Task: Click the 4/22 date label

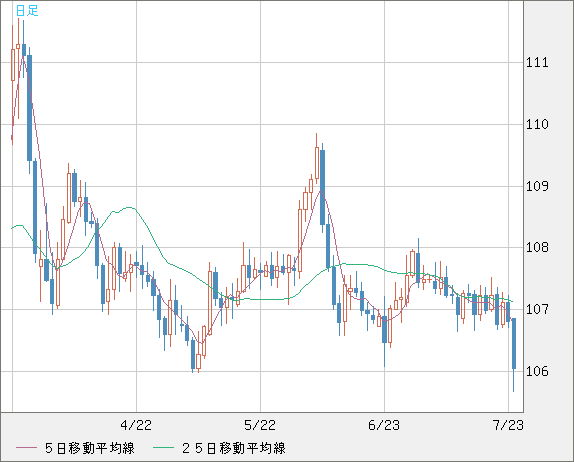Action: coord(136,425)
